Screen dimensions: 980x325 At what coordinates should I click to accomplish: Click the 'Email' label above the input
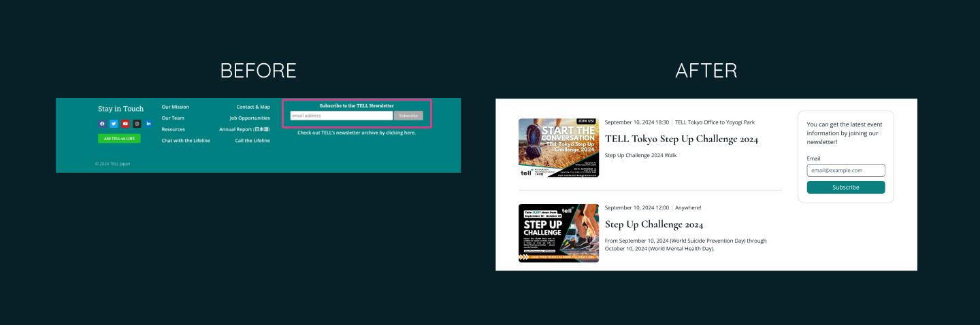tap(813, 158)
